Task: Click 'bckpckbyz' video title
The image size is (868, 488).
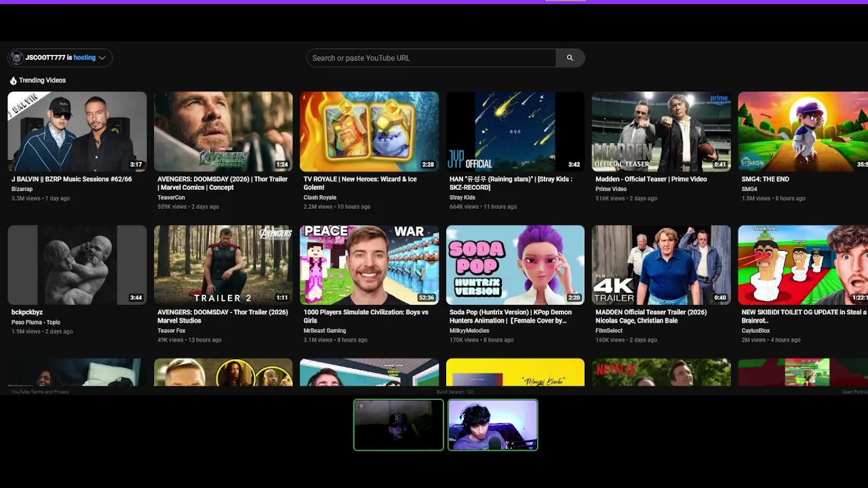Action: coord(27,312)
